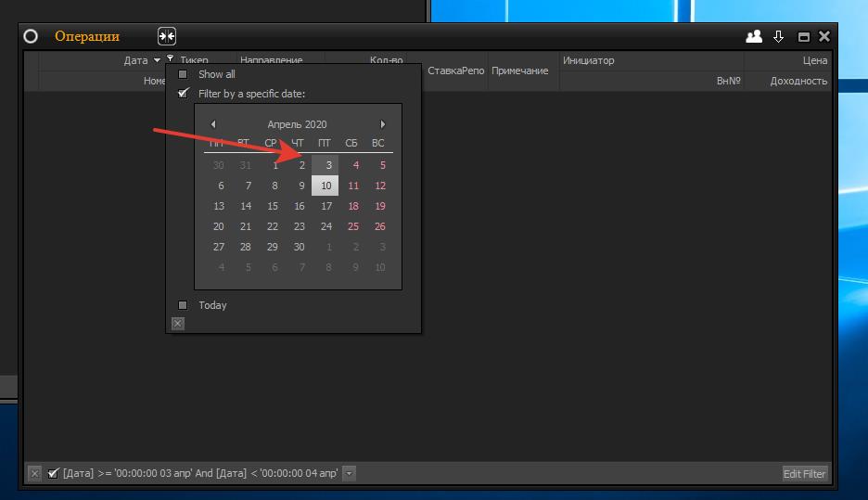868x500 pixels.
Task: Tick the Today checkbox
Action: pyautogui.click(x=183, y=305)
